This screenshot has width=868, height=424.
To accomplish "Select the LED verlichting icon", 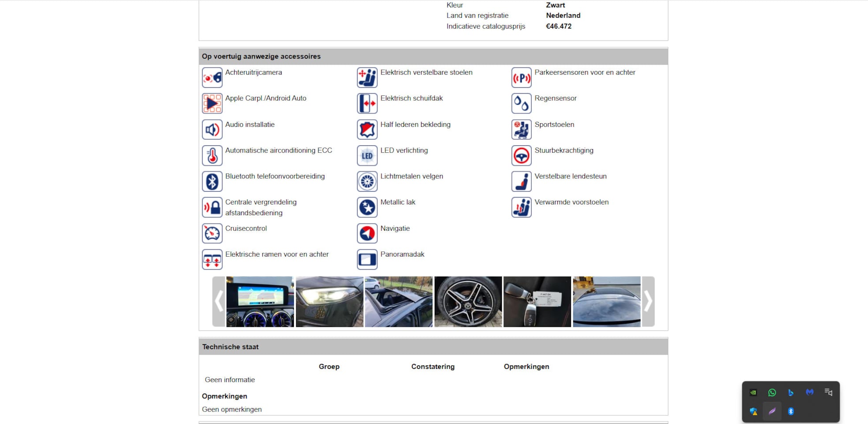I will [x=367, y=155].
